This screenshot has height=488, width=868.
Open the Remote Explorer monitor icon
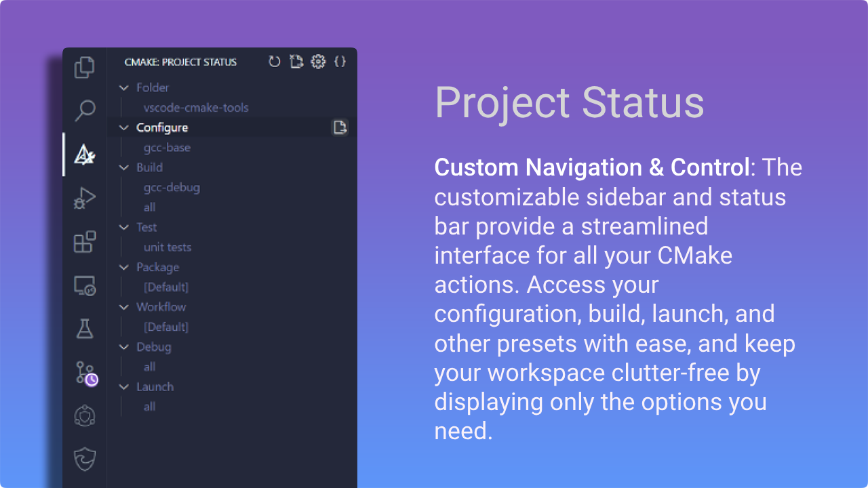coord(84,285)
